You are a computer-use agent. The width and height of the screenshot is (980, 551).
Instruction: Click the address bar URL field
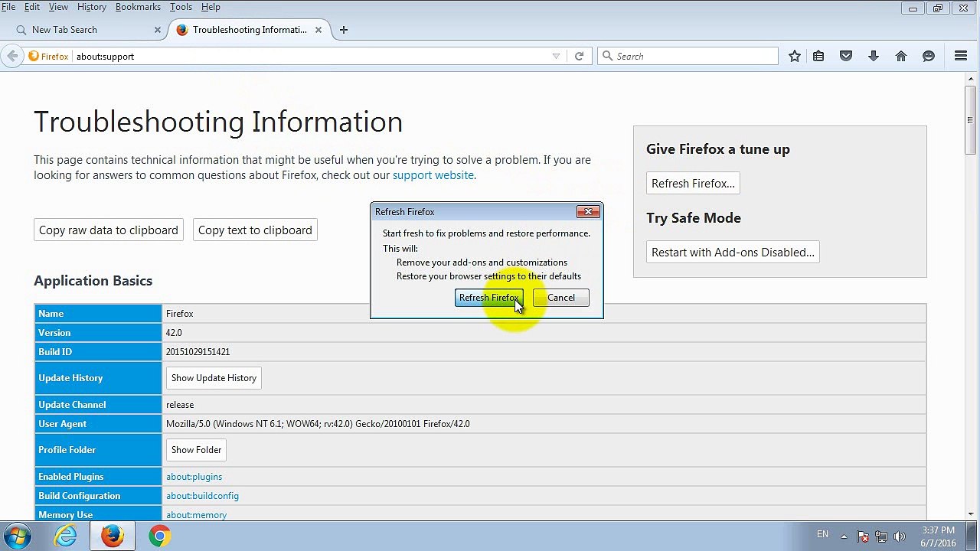[310, 56]
